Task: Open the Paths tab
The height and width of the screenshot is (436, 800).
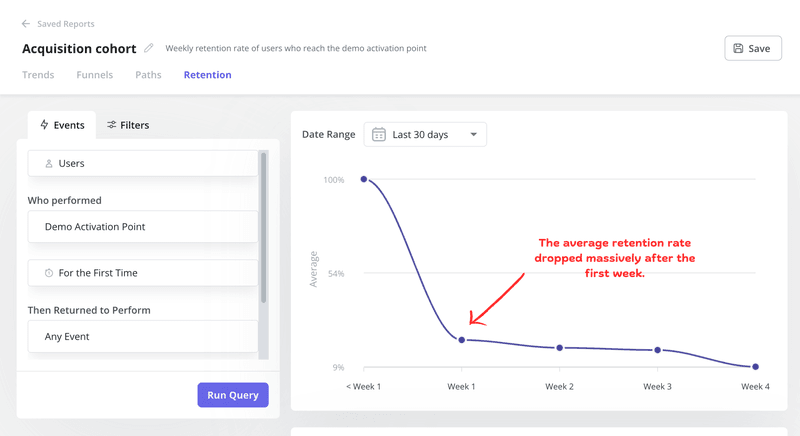Action: pos(148,75)
